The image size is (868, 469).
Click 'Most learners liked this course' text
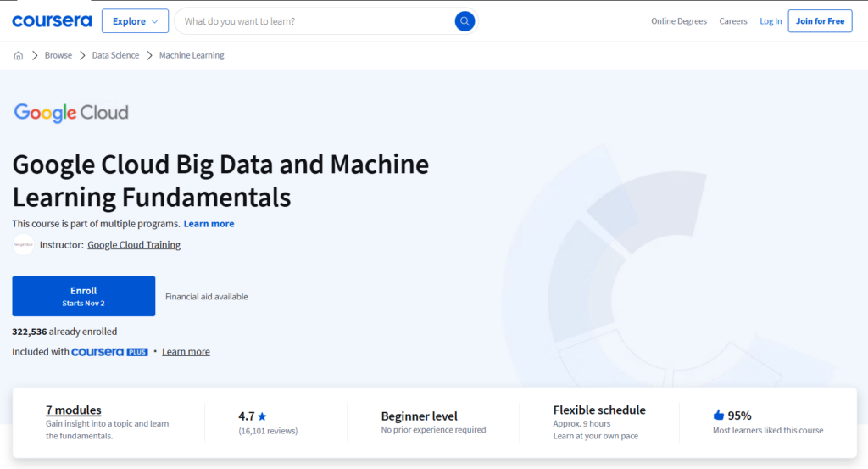768,430
